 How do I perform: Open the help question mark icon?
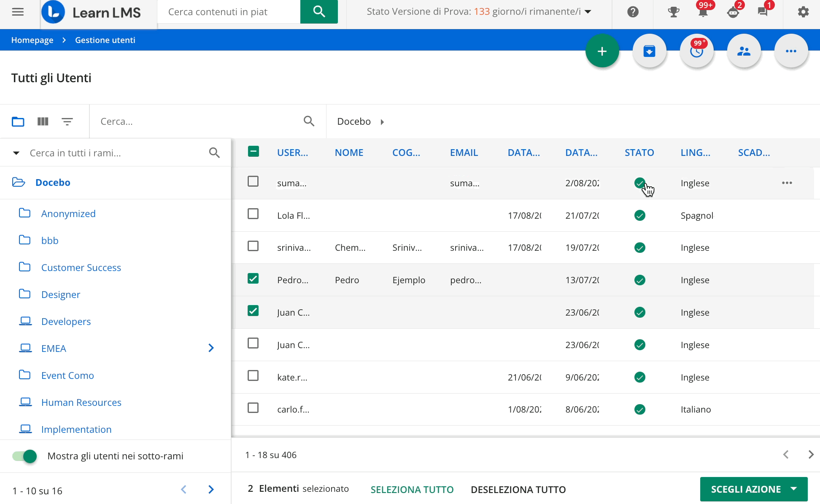coord(633,12)
